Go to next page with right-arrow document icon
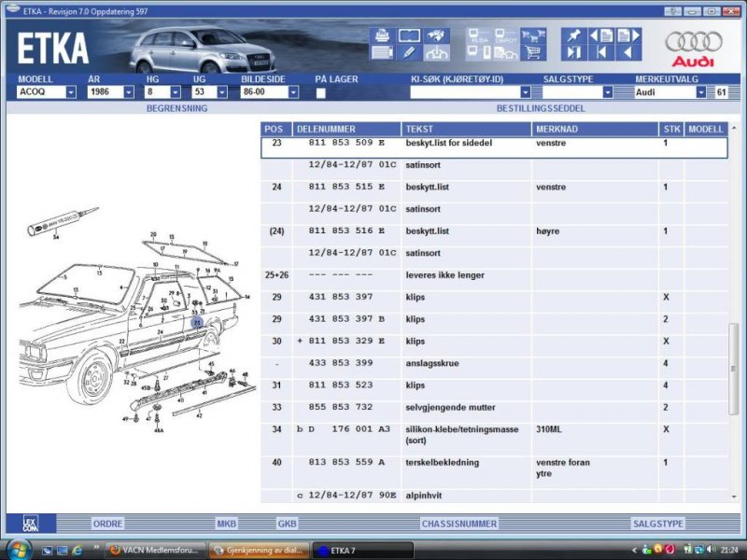This screenshot has width=747, height=560. pos(629,35)
